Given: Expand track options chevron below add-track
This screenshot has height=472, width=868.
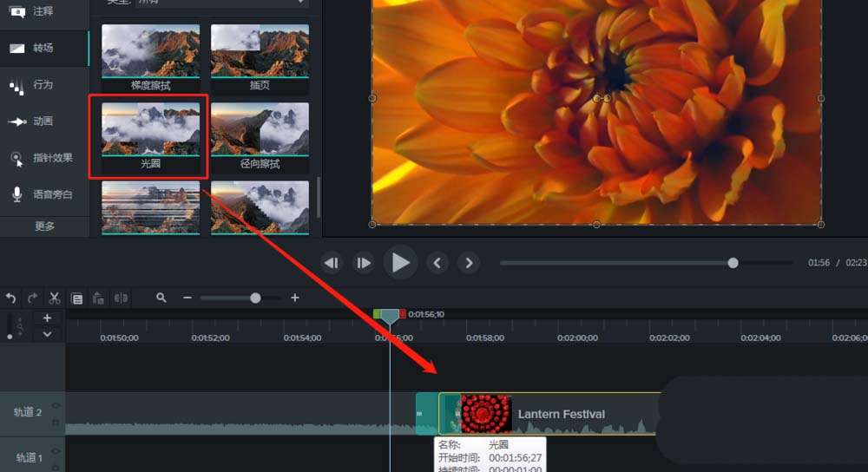Looking at the screenshot, I should pyautogui.click(x=47, y=334).
